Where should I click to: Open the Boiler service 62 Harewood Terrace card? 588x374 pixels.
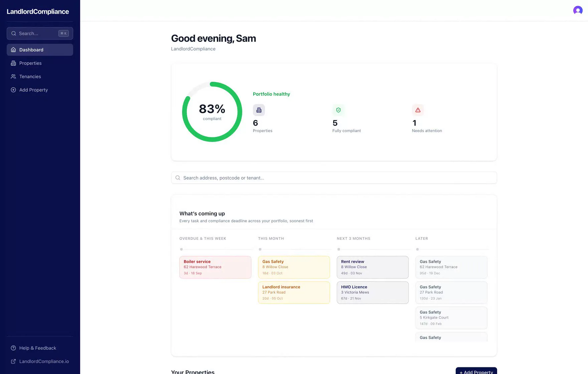[x=215, y=267]
